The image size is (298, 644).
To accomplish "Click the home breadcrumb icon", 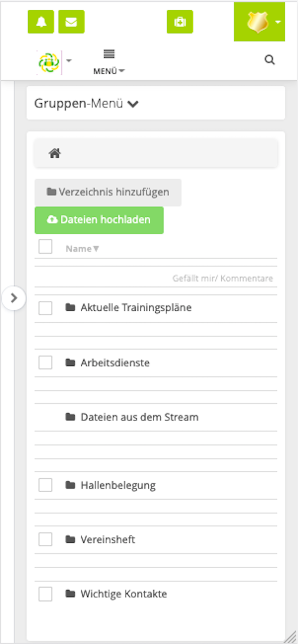I will click(x=55, y=153).
